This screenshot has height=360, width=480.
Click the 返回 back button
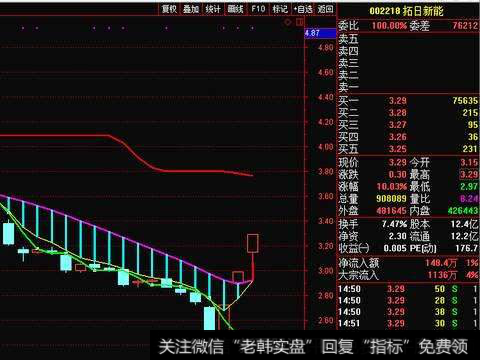[x=325, y=9]
